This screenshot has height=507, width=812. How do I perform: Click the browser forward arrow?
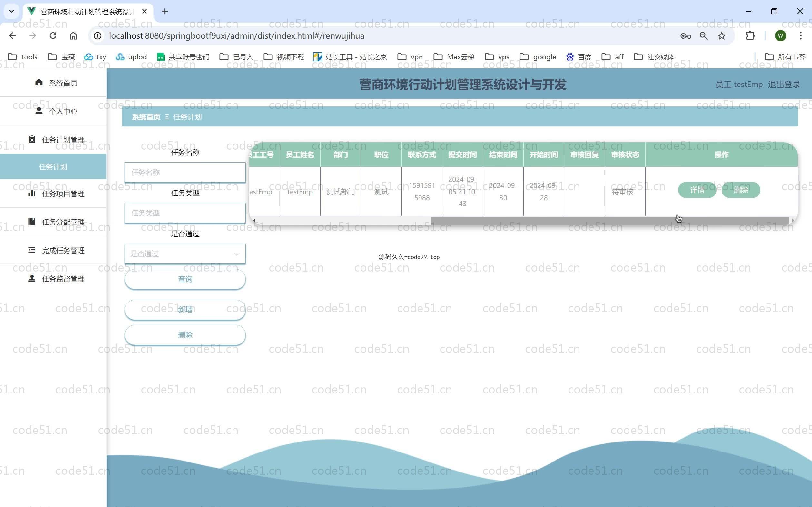pos(33,35)
